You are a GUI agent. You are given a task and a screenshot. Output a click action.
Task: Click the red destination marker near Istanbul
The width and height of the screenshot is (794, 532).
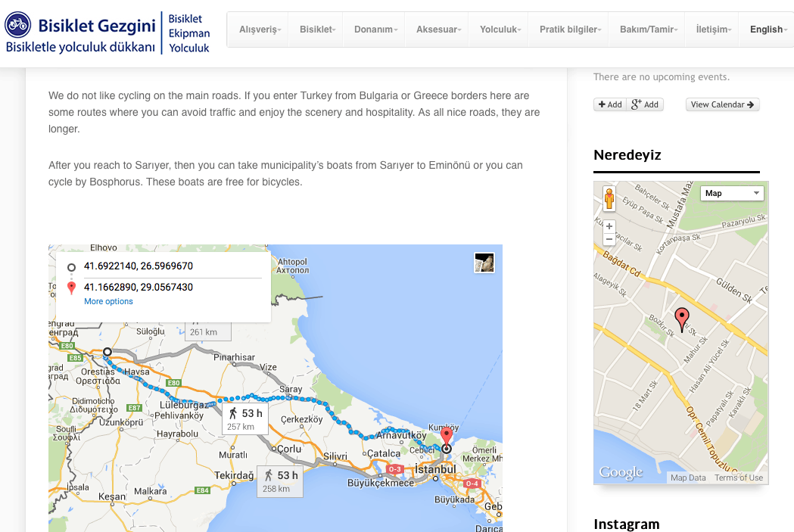pos(447,437)
